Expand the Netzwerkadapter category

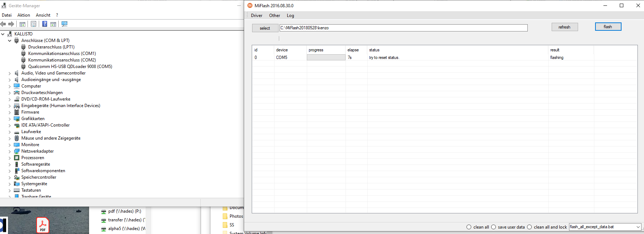click(10, 151)
